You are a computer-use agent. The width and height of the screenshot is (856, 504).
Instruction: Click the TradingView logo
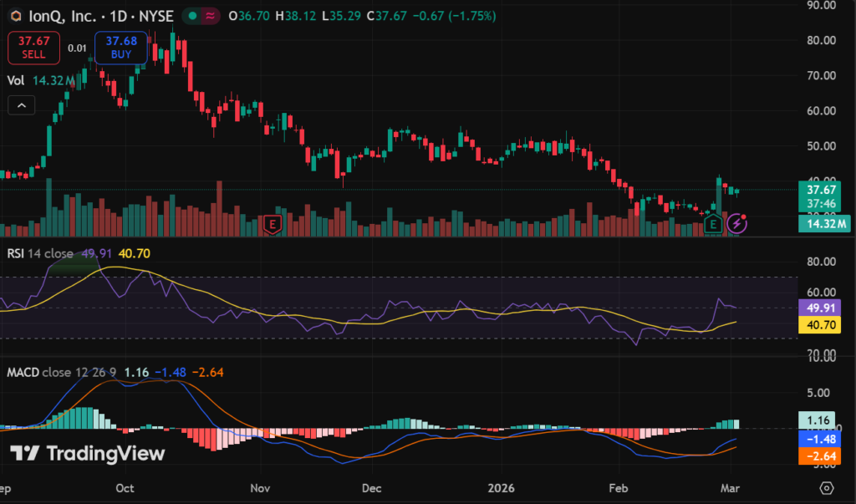coord(88,453)
